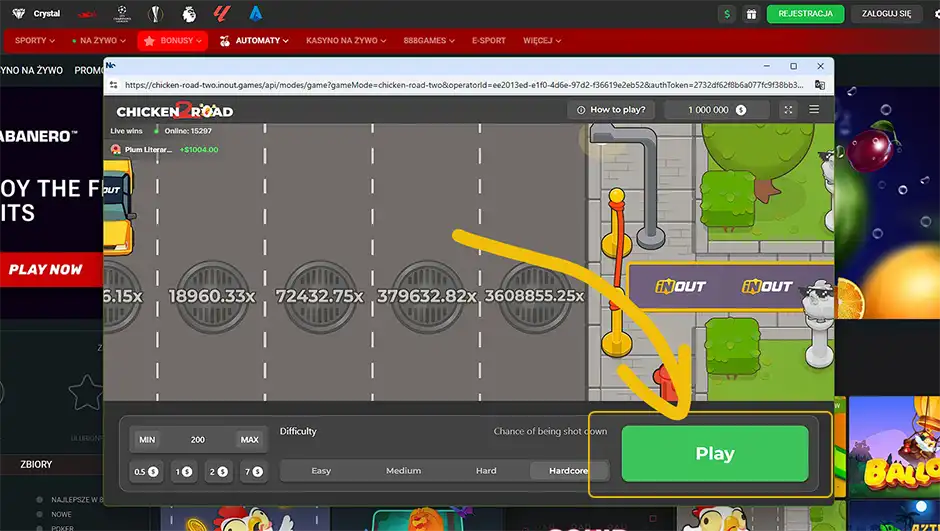Click the cherry icon beside AUTOMATY
Image resolution: width=940 pixels, height=531 pixels.
pos(225,41)
